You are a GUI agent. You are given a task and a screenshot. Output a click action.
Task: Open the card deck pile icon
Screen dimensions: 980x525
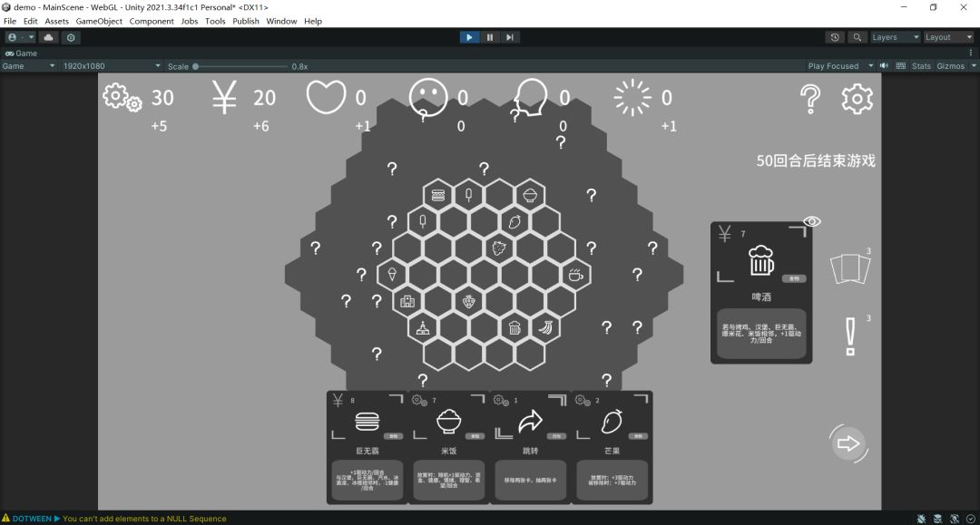(850, 269)
